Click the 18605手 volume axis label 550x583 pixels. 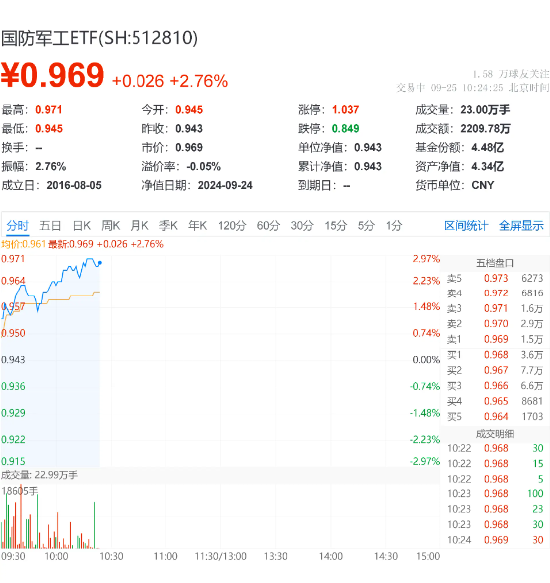[x=19, y=491]
